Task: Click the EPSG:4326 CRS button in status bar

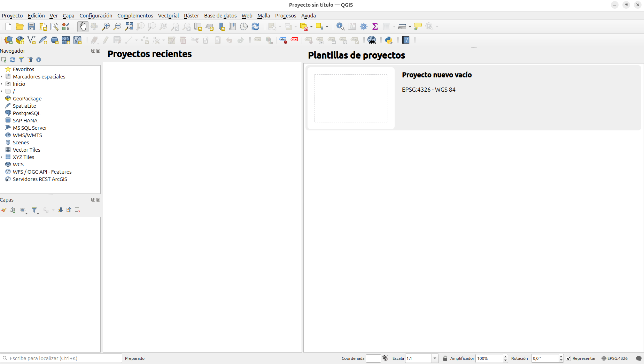Action: tap(615, 358)
